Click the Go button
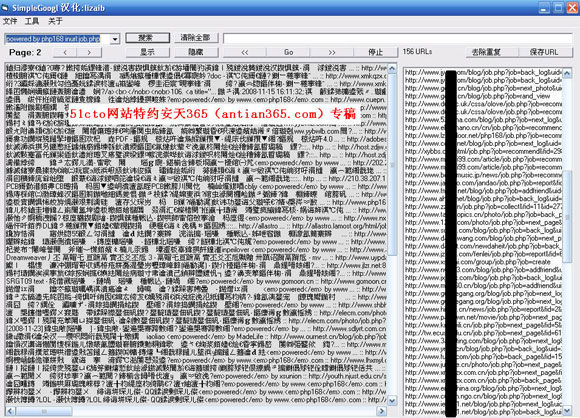Viewport: 580px width, 418px height. coord(289,52)
